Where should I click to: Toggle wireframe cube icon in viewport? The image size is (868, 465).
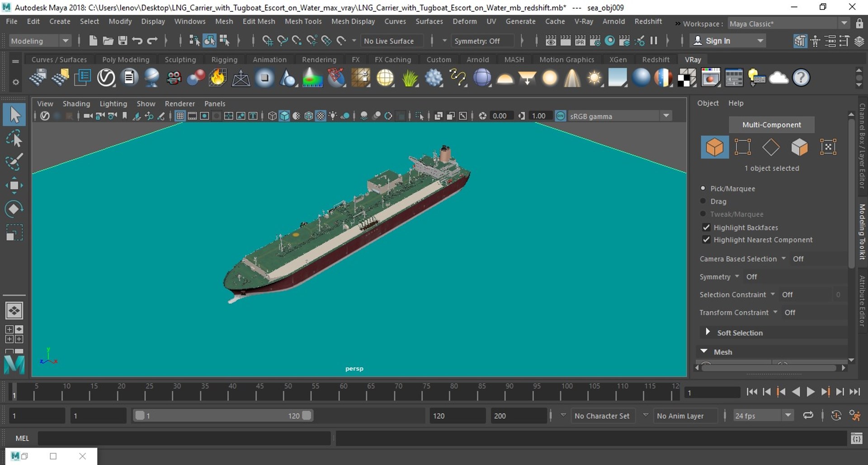point(272,116)
